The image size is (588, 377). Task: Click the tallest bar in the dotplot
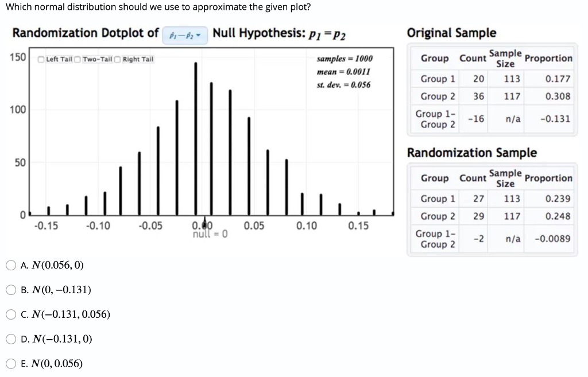pos(197,138)
